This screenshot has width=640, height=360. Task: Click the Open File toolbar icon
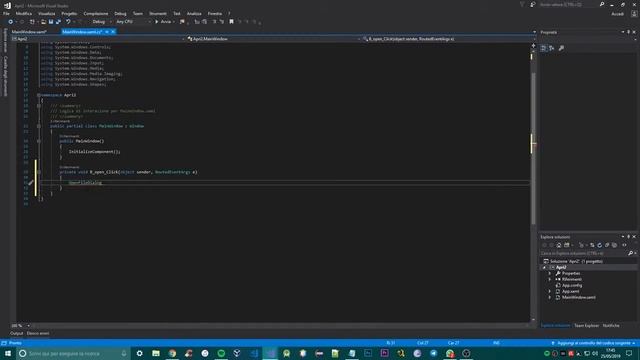(43, 22)
